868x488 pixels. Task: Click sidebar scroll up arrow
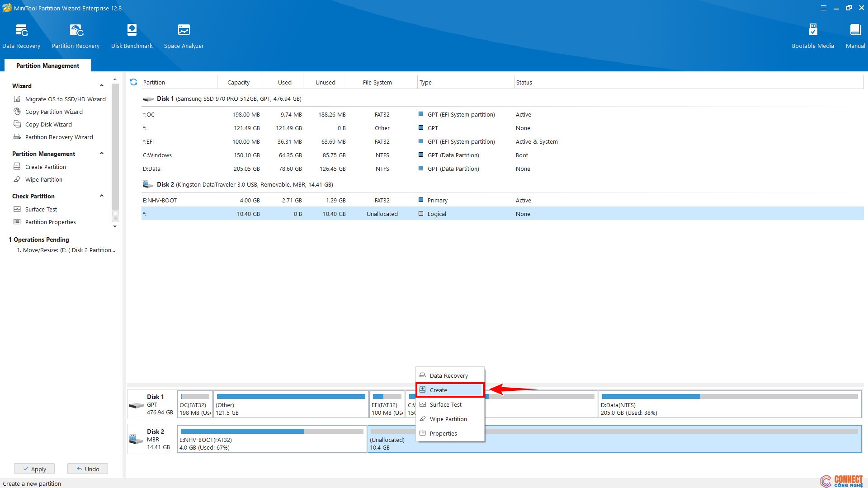[115, 80]
